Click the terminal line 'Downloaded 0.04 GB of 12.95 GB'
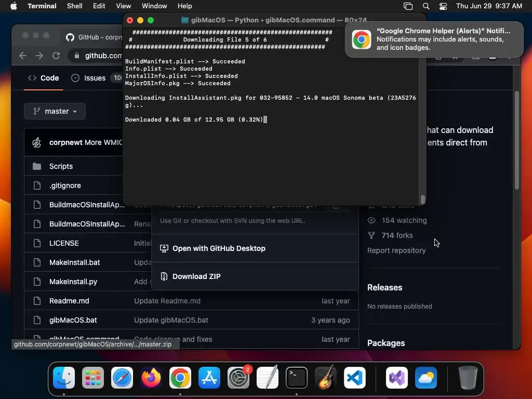Image resolution: width=532 pixels, height=399 pixels. point(194,119)
